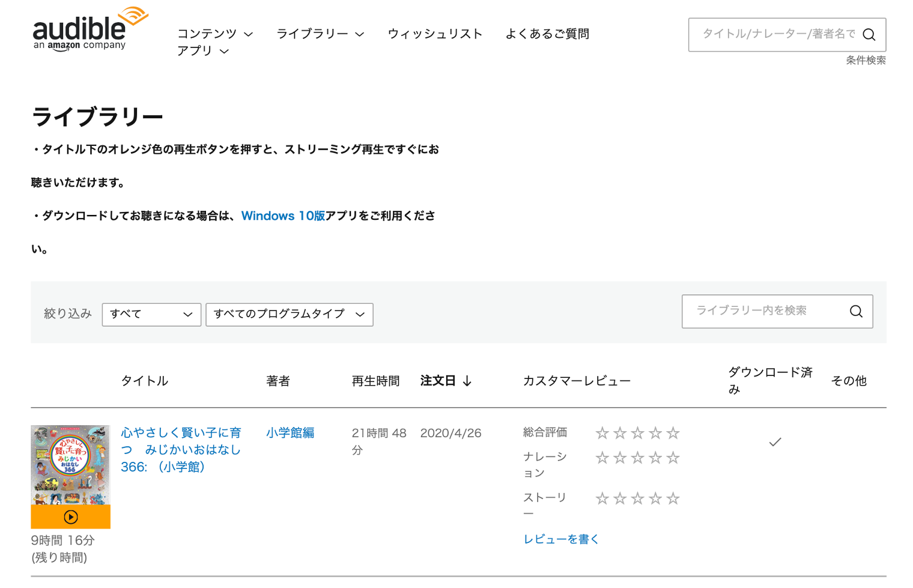The height and width of the screenshot is (588, 913).
Task: Open the author page for 小学館編
Action: pos(290,432)
